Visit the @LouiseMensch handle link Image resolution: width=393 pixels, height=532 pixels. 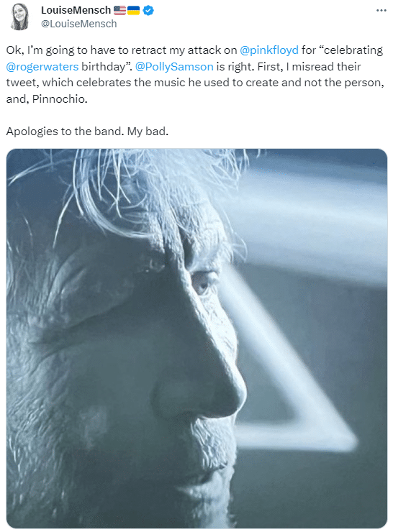coord(78,24)
